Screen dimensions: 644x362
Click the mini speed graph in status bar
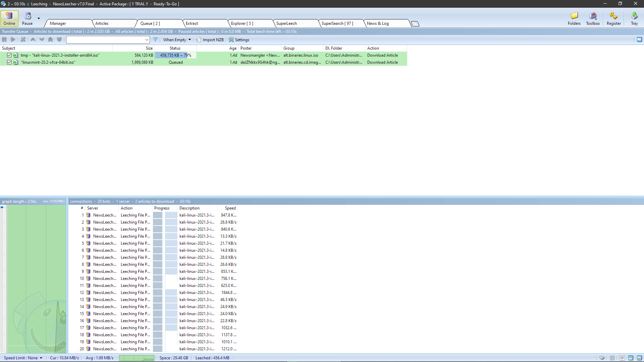pyautogui.click(x=137, y=358)
